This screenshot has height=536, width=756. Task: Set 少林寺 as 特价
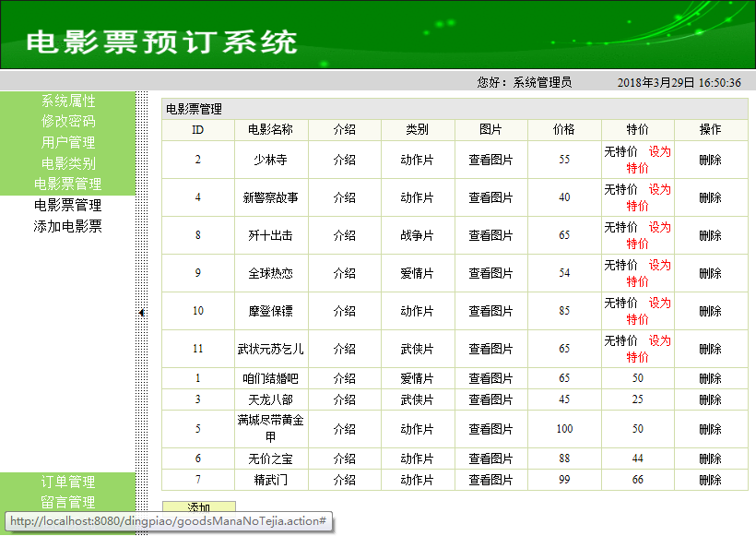648,160
